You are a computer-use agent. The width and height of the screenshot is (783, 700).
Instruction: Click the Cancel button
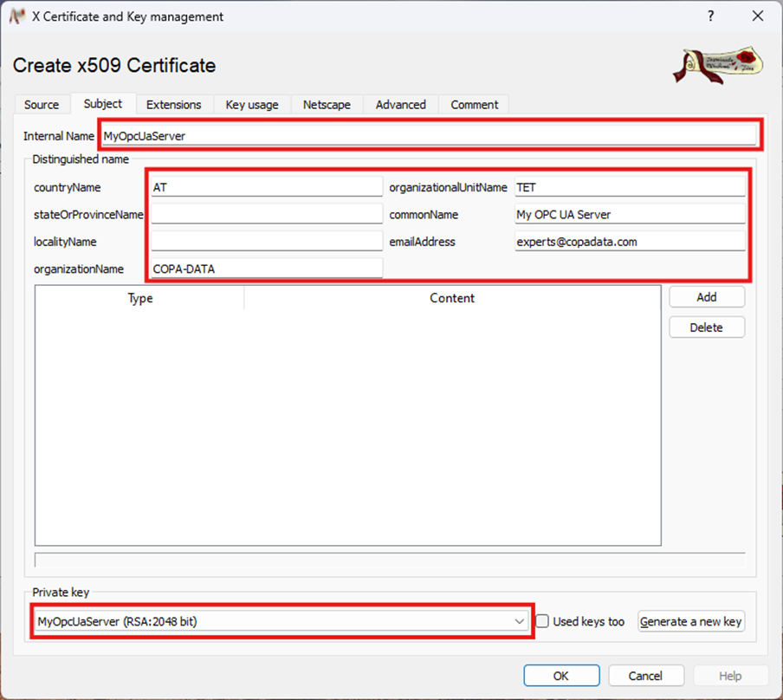point(645,676)
